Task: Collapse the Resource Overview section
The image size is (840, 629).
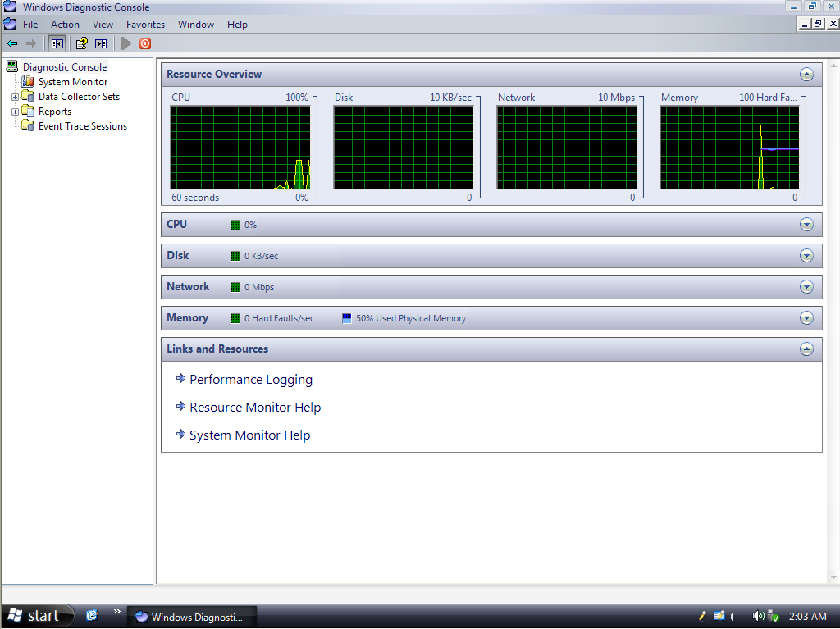Action: point(806,75)
